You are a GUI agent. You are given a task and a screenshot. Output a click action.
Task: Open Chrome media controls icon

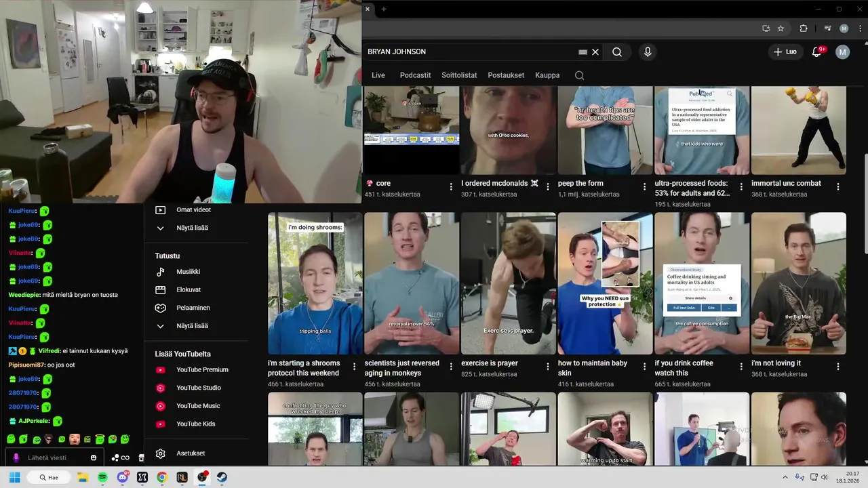pos(827,28)
